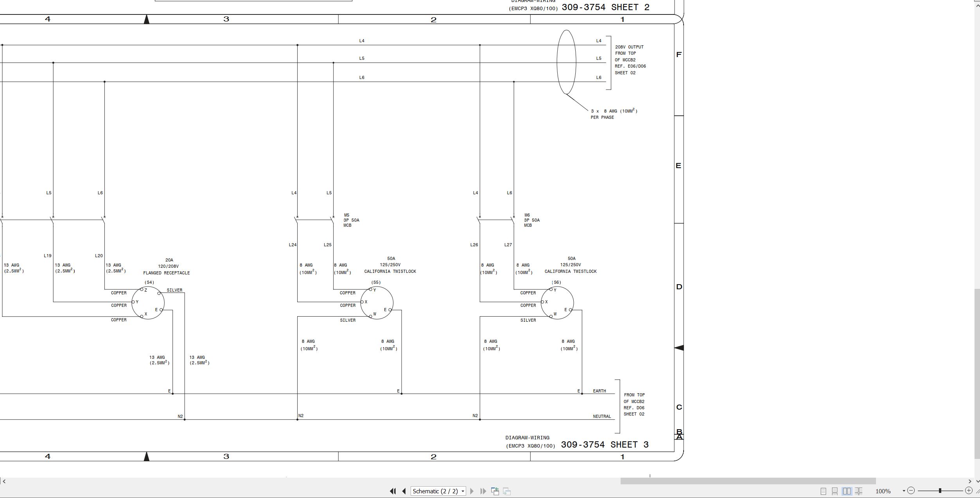
Task: Click the 'NEUTRAL' line label
Action: 602,416
